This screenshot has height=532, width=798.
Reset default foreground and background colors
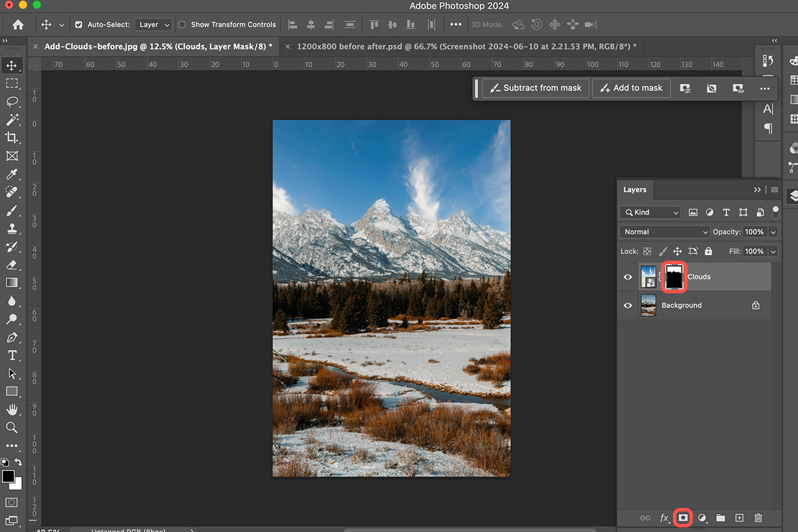click(x=5, y=462)
